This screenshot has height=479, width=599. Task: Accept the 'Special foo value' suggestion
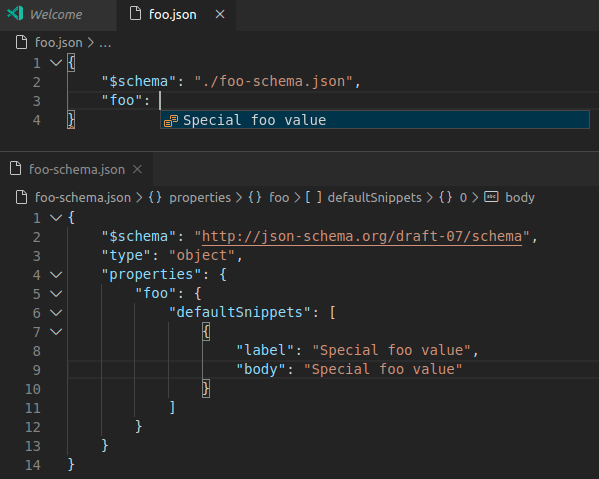click(375, 120)
